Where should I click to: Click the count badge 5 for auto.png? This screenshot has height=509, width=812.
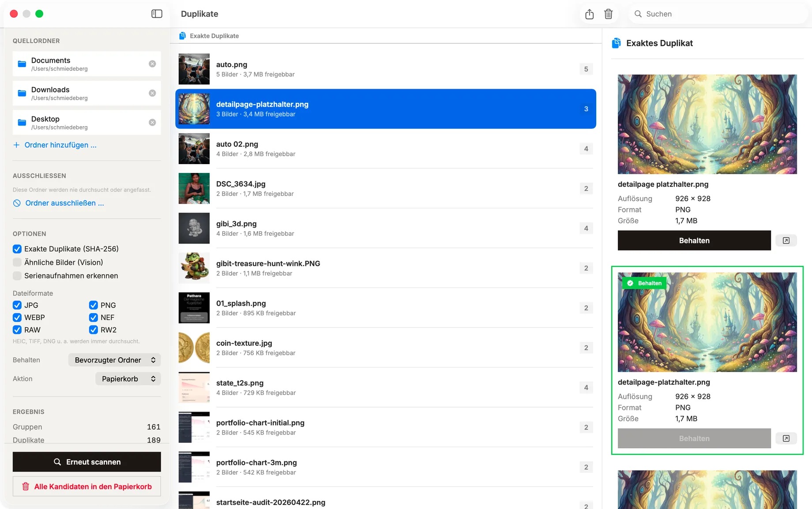(x=586, y=69)
